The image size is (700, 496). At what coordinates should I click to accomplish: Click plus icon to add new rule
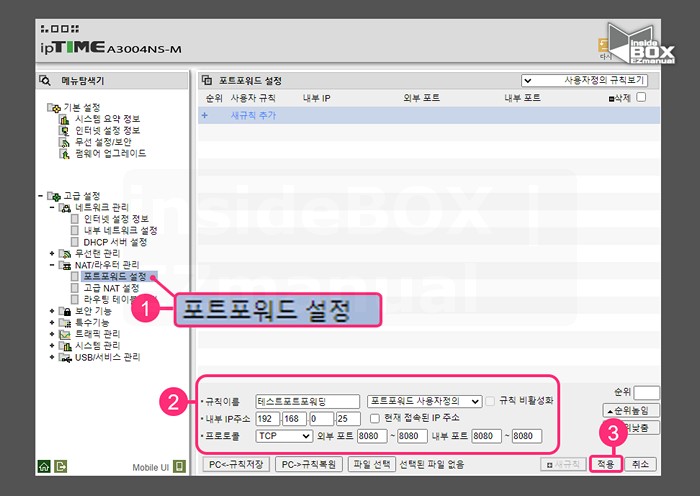click(205, 115)
